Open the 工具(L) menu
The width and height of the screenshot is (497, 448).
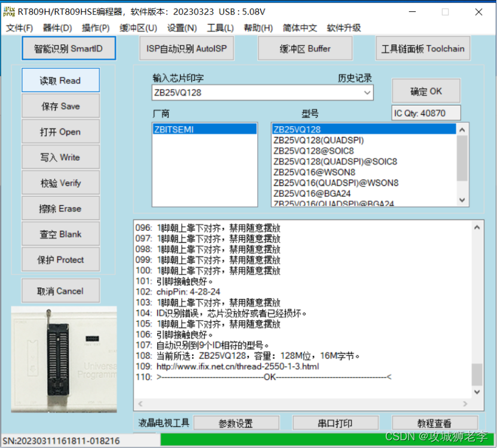(220, 28)
